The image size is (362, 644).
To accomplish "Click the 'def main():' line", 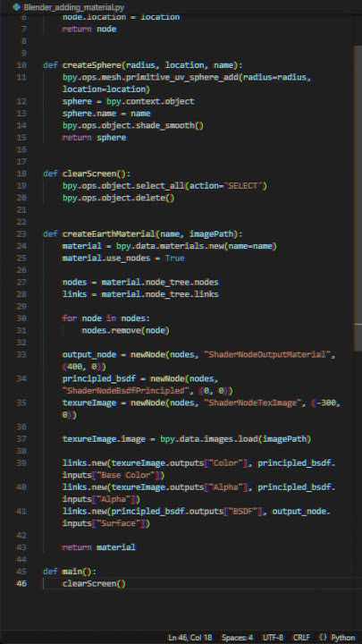I will coord(70,572).
